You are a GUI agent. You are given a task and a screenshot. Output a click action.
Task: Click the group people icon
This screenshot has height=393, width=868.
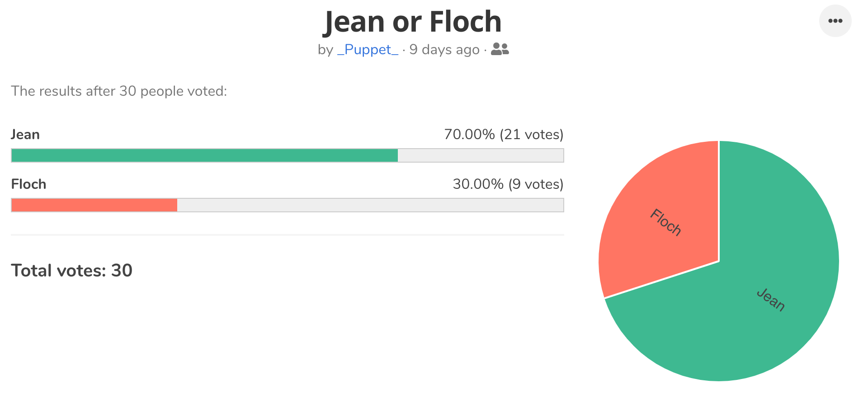pos(500,49)
